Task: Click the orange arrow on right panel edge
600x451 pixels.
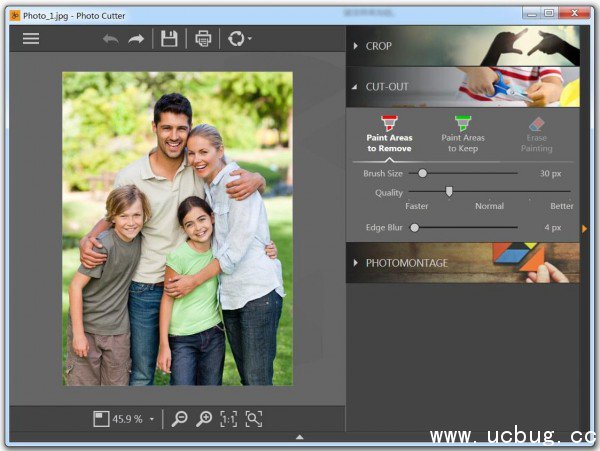Action: (584, 228)
